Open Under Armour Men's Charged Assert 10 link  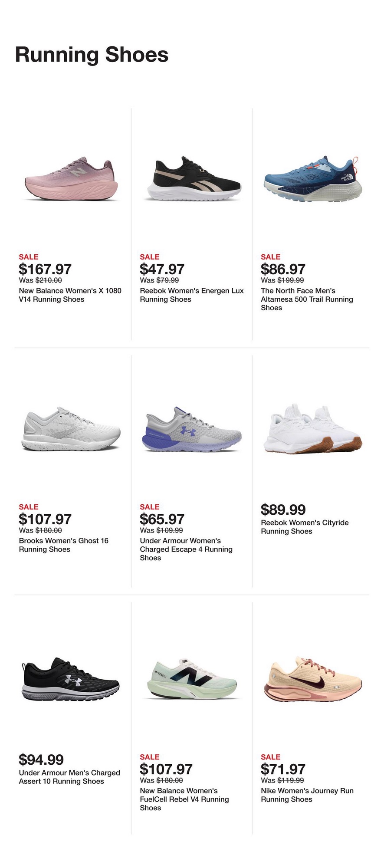coord(69,777)
